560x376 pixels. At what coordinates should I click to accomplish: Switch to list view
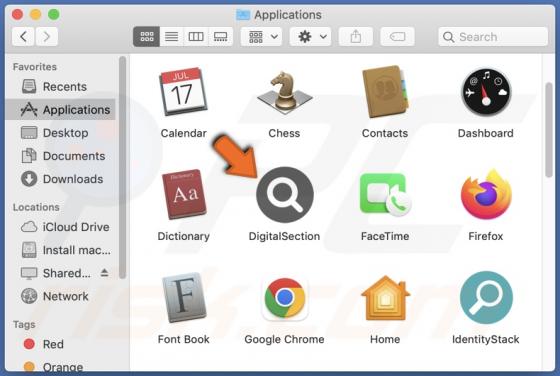(171, 36)
